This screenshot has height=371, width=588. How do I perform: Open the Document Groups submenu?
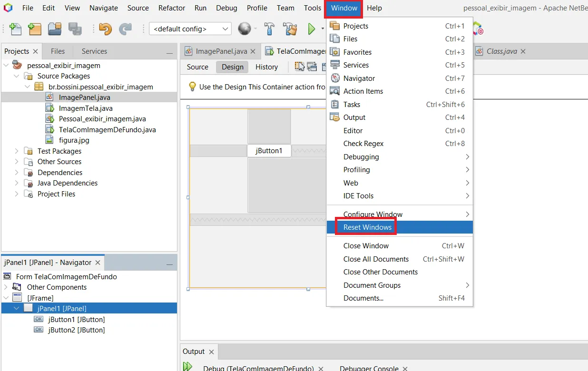pyautogui.click(x=400, y=285)
